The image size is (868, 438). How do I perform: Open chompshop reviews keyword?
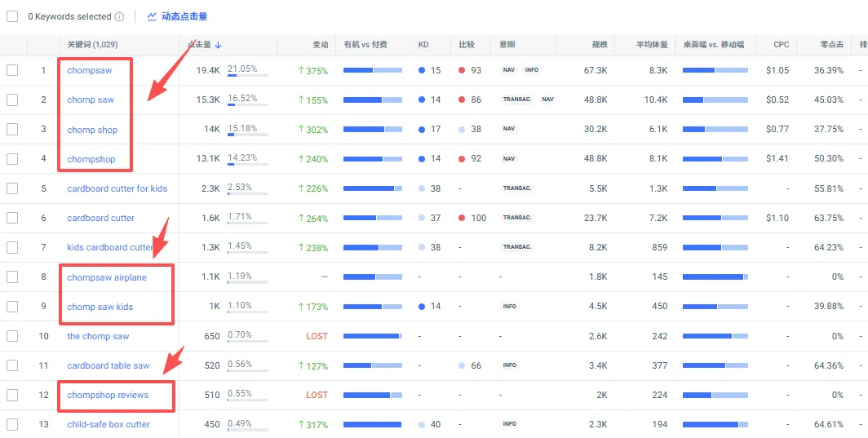(x=108, y=395)
